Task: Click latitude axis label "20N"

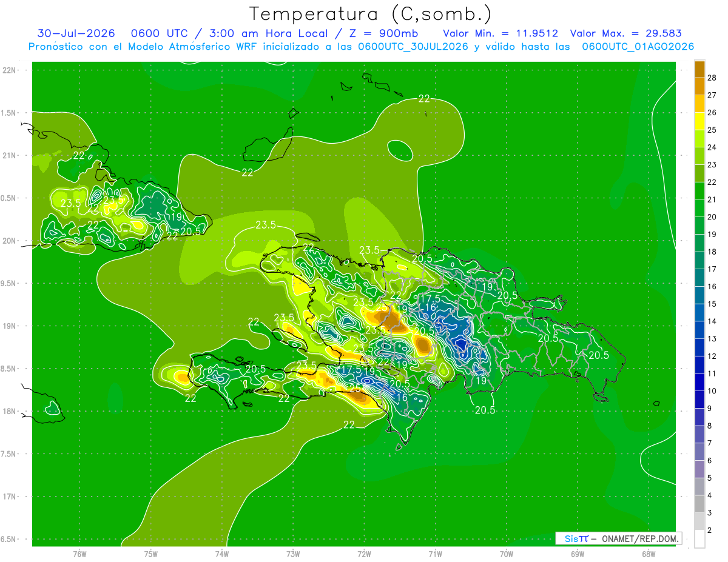Action: 10,241
